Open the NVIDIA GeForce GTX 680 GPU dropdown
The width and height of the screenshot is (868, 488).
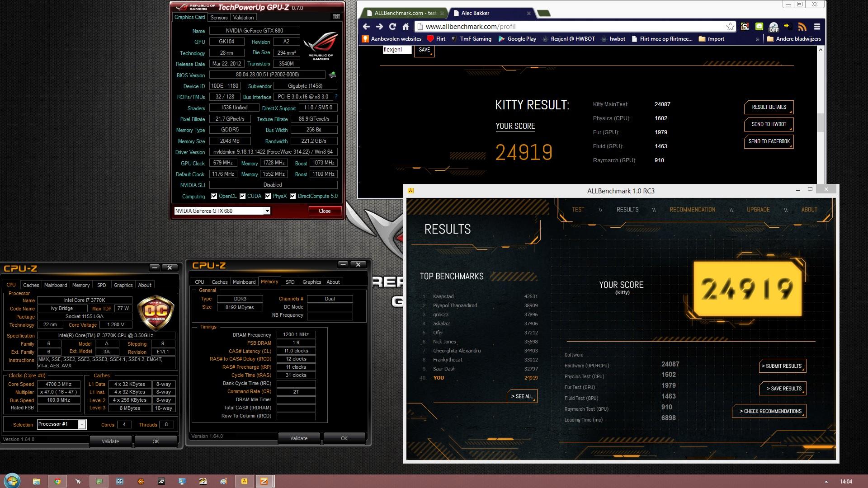click(x=267, y=211)
